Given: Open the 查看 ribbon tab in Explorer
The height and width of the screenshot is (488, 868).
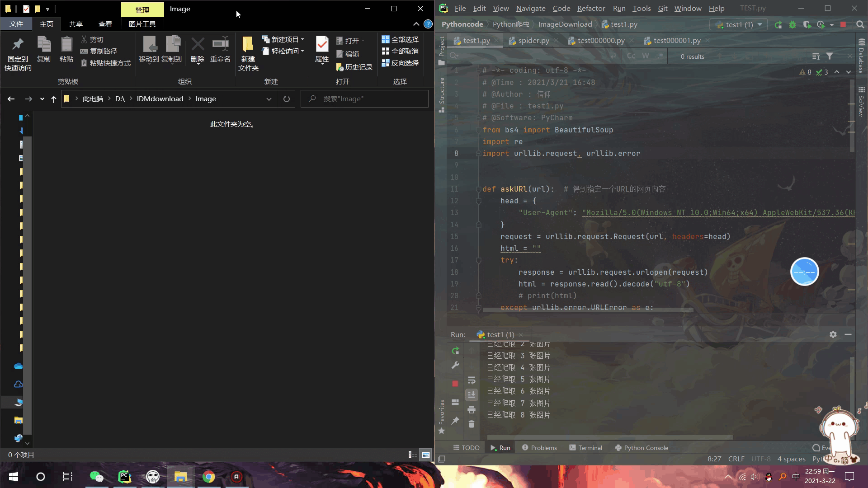Looking at the screenshot, I should pyautogui.click(x=105, y=24).
